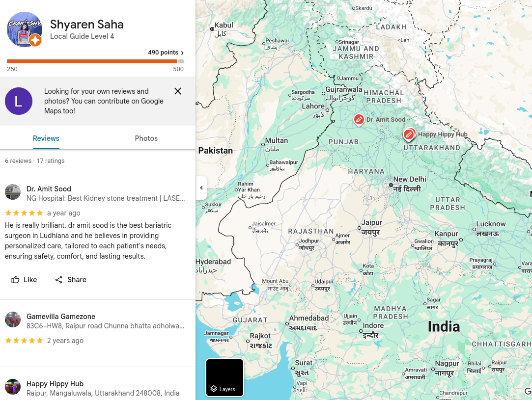Click the Like thumbs-up icon
The image size is (532, 400).
click(x=16, y=280)
